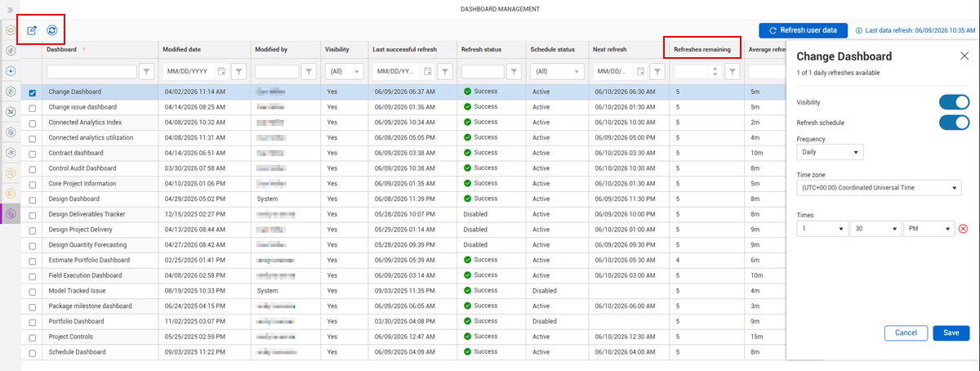The image size is (980, 371).
Task: Select the Portfolio Dashboard row name
Action: pyautogui.click(x=76, y=321)
